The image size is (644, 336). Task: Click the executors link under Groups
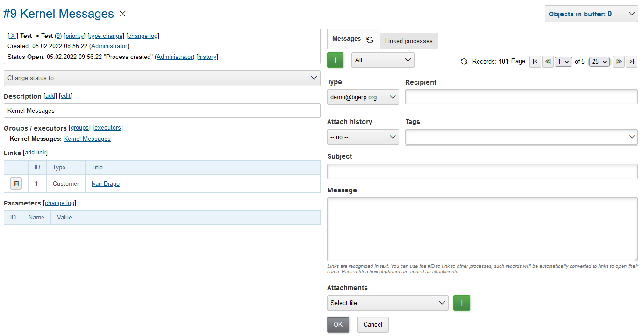tap(107, 127)
